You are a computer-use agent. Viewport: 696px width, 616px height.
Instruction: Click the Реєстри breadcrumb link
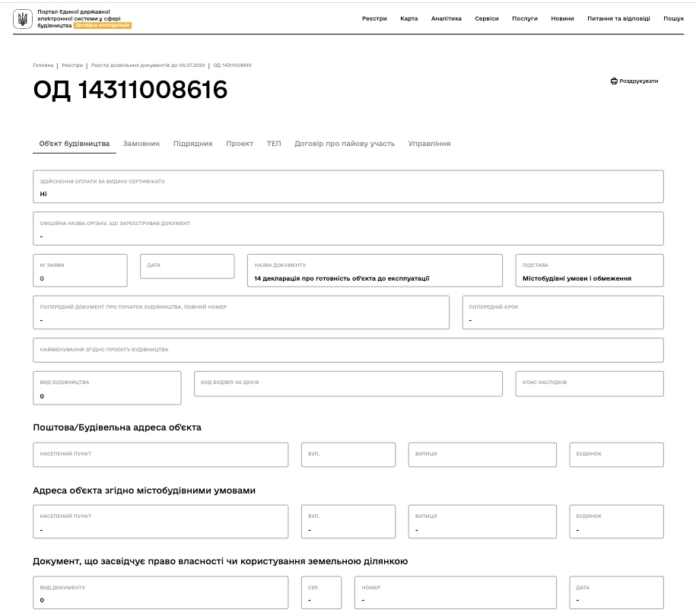72,65
